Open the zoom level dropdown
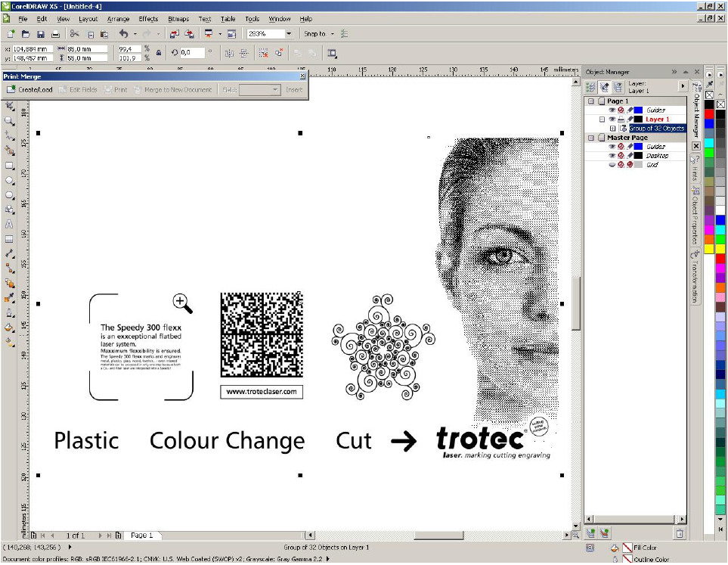 pos(289,34)
